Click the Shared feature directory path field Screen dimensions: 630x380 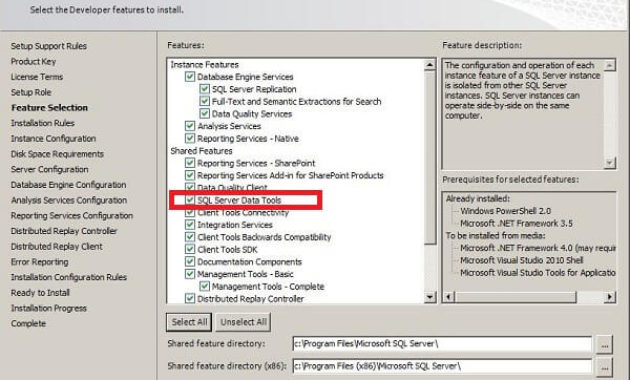pos(442,344)
